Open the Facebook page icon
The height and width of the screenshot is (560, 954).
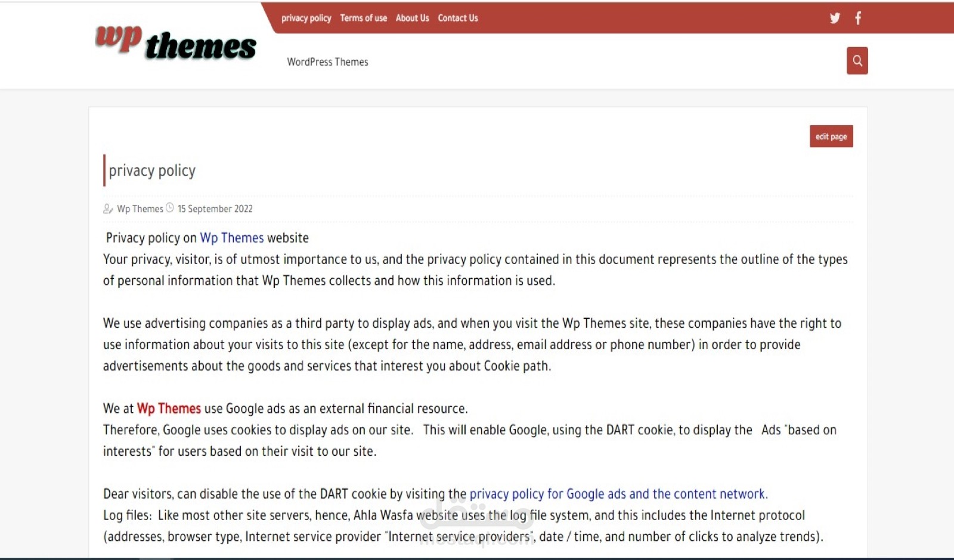[x=858, y=18]
